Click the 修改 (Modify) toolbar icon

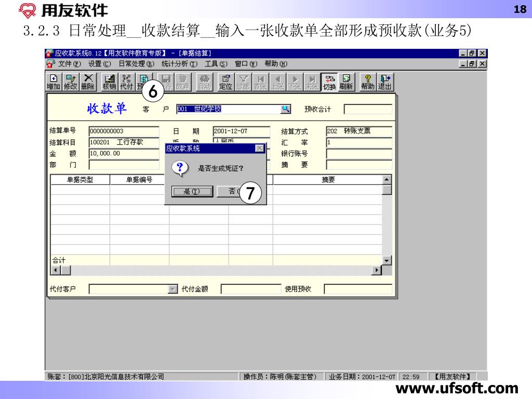click(x=71, y=82)
